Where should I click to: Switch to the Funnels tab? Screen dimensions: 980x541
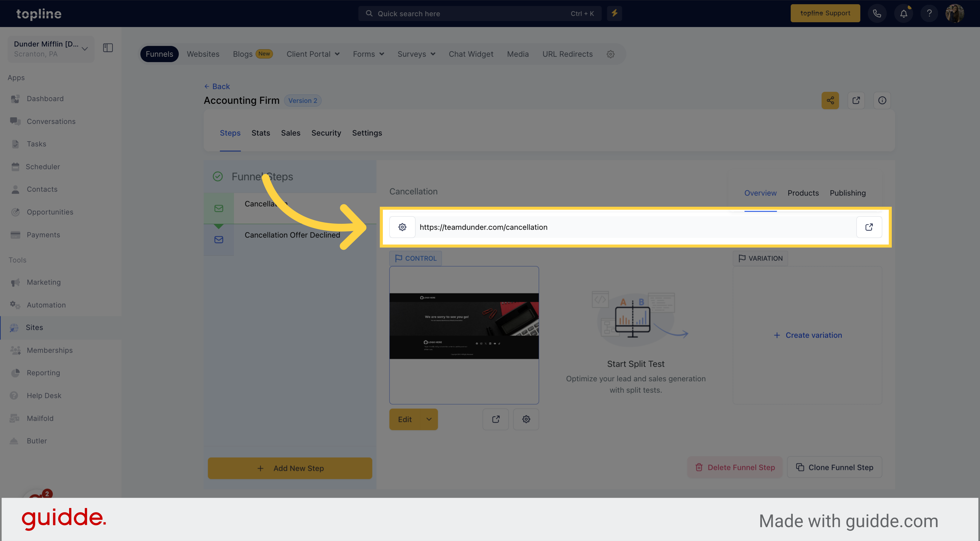pyautogui.click(x=159, y=54)
